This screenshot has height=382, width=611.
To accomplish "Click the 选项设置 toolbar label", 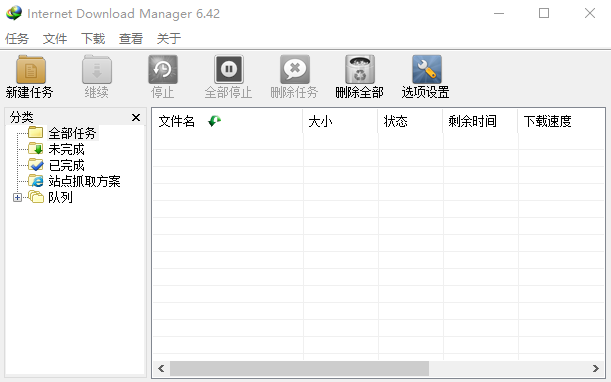I will pos(426,93).
